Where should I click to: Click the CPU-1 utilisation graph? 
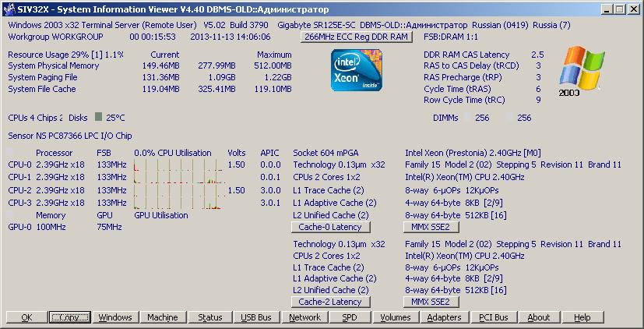pyautogui.click(x=179, y=177)
